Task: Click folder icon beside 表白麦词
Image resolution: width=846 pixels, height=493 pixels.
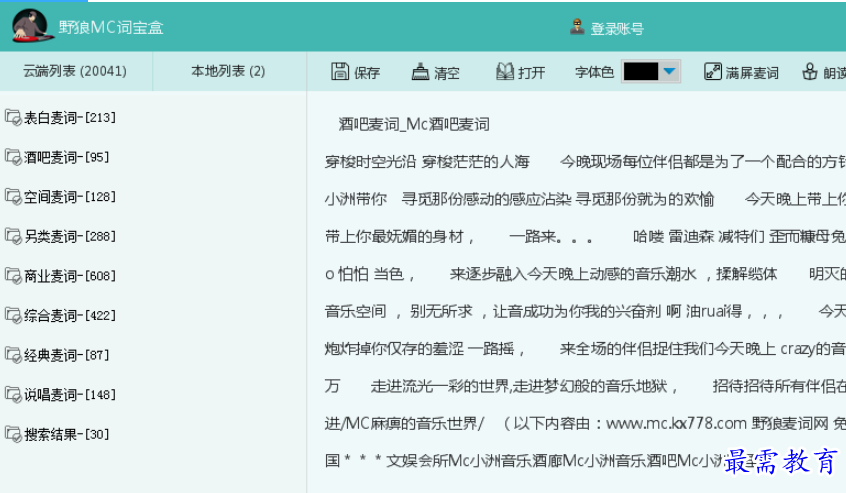Action: [13, 118]
